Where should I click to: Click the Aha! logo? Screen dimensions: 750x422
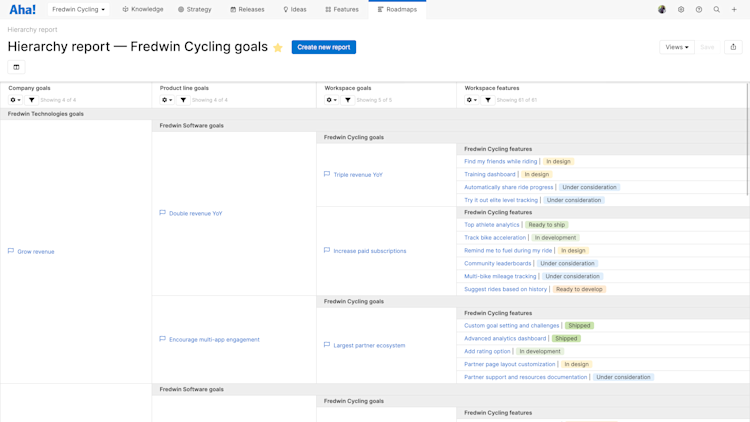(22, 10)
